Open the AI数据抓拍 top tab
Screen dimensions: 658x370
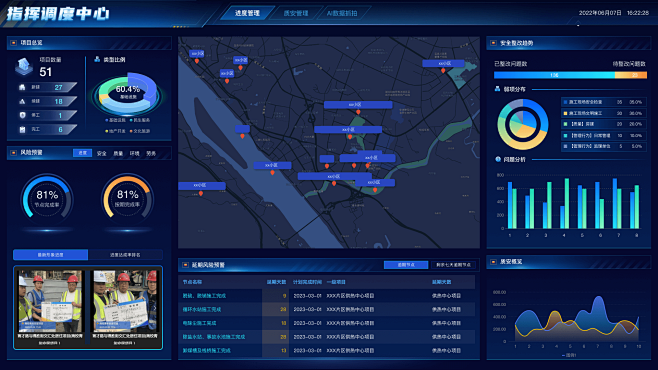pyautogui.click(x=342, y=13)
